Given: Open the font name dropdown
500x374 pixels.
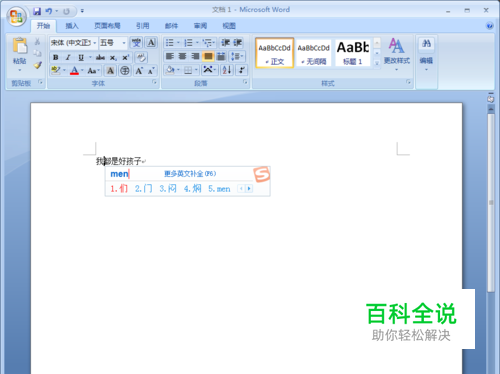Looking at the screenshot, I should tap(95, 43).
